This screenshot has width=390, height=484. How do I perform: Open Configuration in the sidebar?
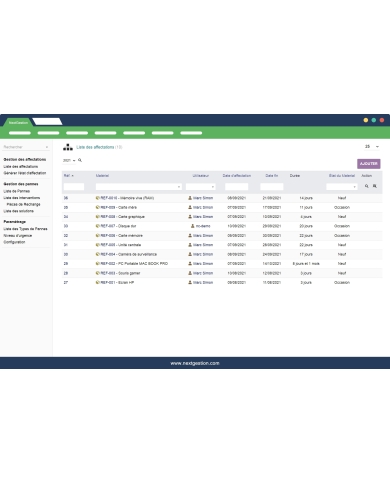pos(14,242)
